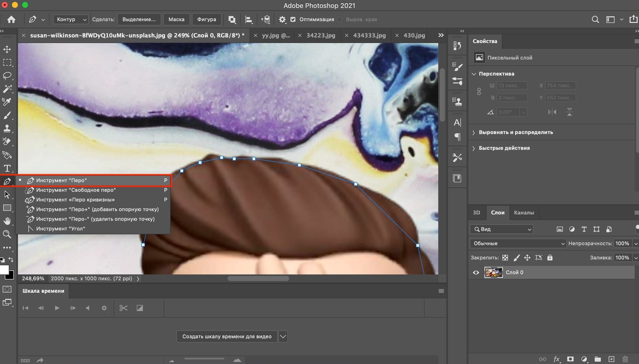
Task: Click the Инструмент Перо menu item
Action: 94,180
